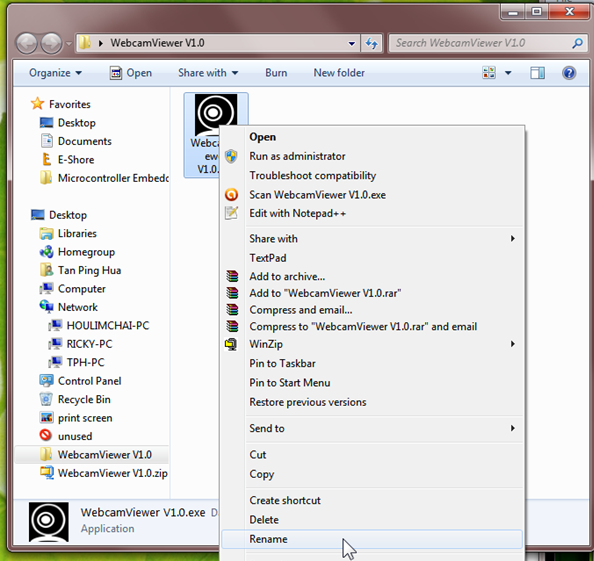The image size is (594, 561).
Task: Click the WebcamViewer V1.0 address breadcrumb
Action: 157,43
